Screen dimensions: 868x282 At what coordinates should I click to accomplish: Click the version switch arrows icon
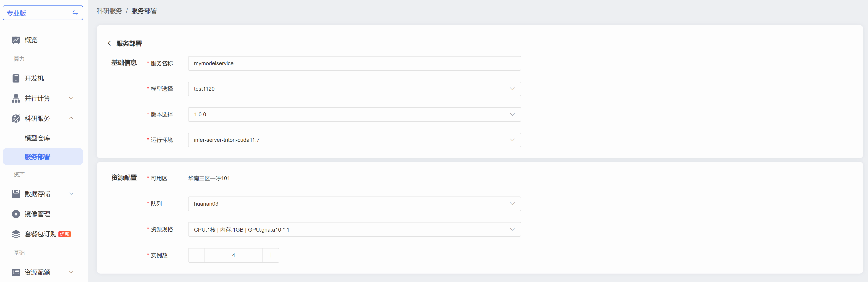coord(75,13)
